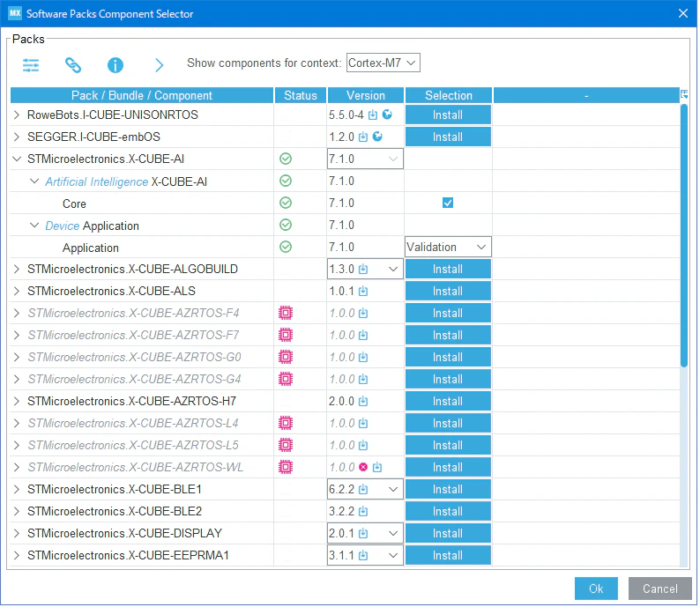The width and height of the screenshot is (700, 607).
Task: Click pink chip status icon for AZRTOS-L5
Action: [286, 445]
